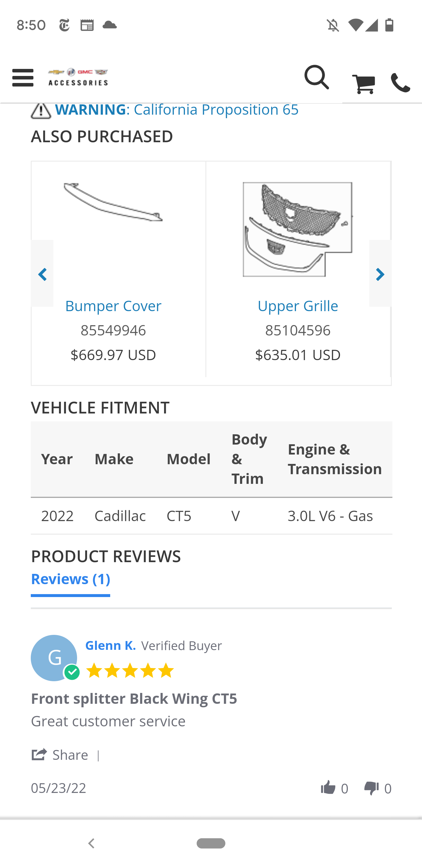Open the hamburger navigation menu

23,78
